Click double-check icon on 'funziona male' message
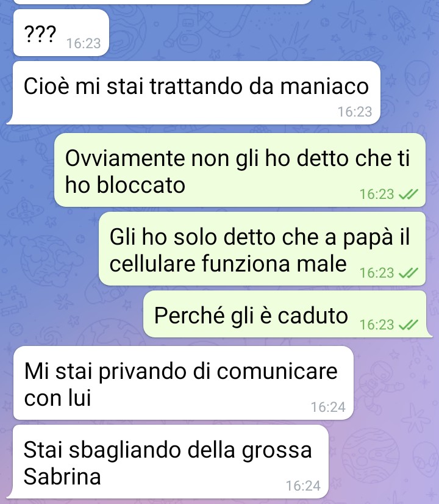The width and height of the screenshot is (439, 504). pos(408,273)
